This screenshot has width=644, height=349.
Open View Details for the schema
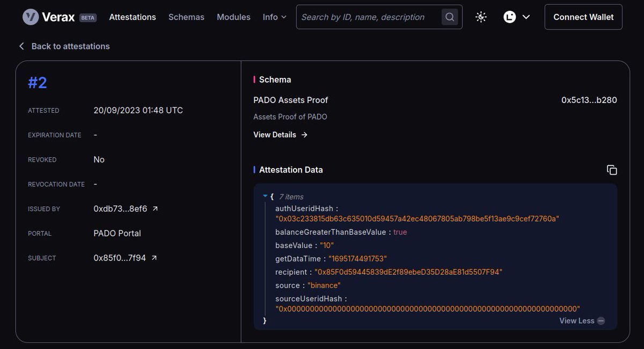[280, 135]
